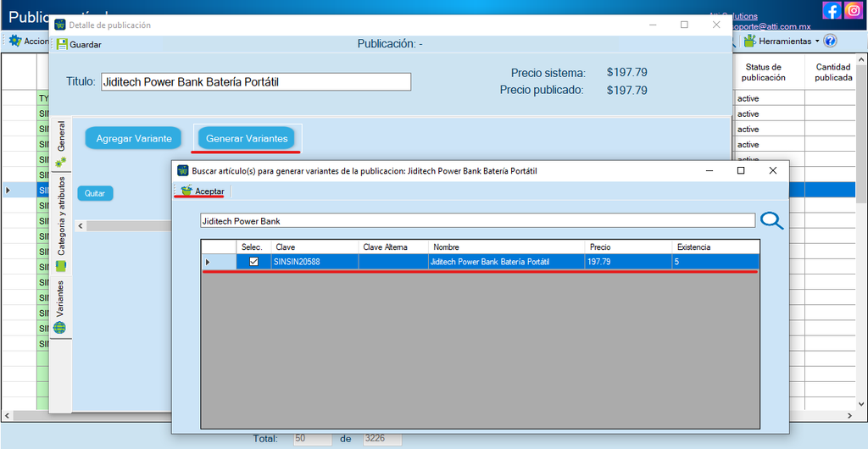Toggle the Selec. checkbox for SINSIN20588
868x449 pixels.
pos(253,262)
